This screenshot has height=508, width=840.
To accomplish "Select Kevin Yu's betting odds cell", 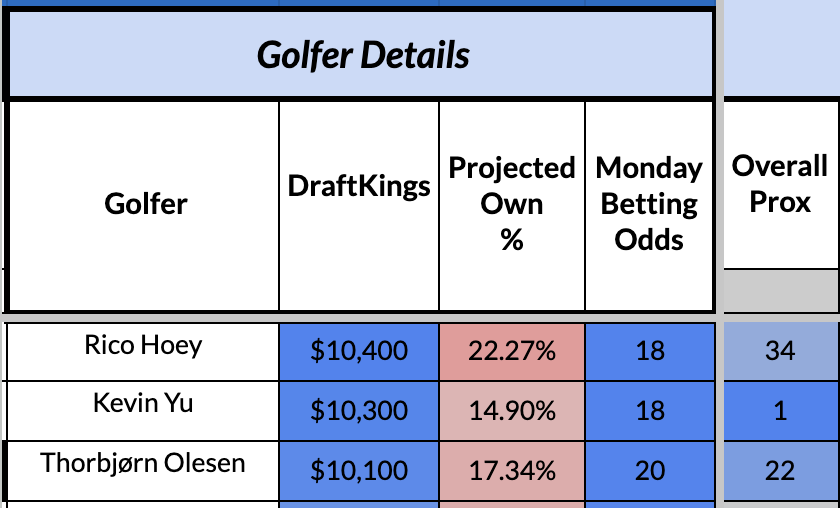I will [x=649, y=410].
